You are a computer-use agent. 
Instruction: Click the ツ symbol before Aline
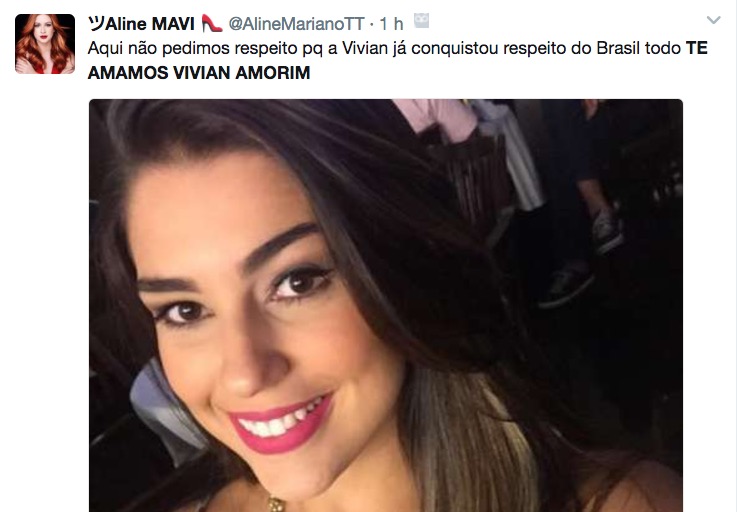coord(96,24)
